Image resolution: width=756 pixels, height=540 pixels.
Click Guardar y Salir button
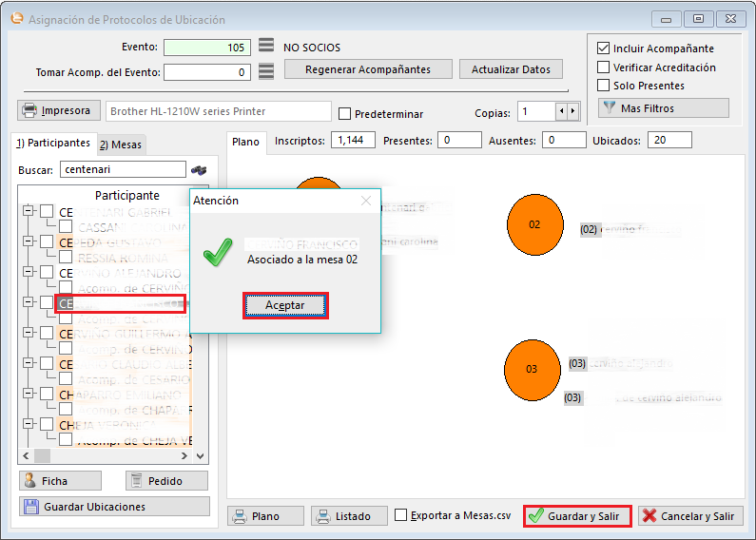click(576, 516)
